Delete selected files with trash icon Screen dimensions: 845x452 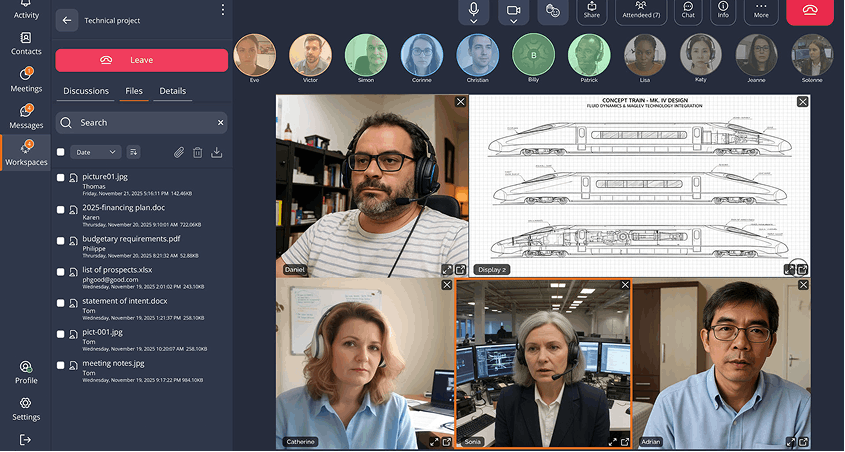(x=198, y=152)
